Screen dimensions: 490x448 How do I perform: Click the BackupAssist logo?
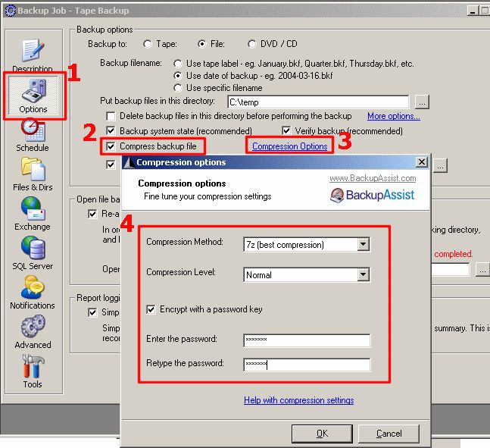(x=372, y=196)
